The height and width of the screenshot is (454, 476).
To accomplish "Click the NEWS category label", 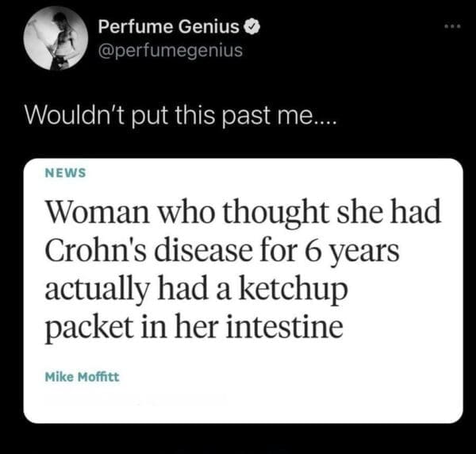I will coord(66,173).
